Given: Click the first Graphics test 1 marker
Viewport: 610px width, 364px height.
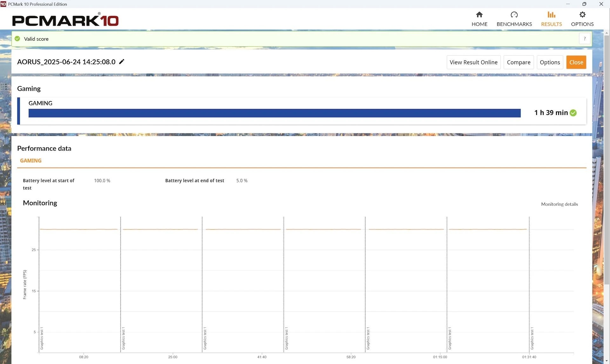Looking at the screenshot, I should (42, 338).
